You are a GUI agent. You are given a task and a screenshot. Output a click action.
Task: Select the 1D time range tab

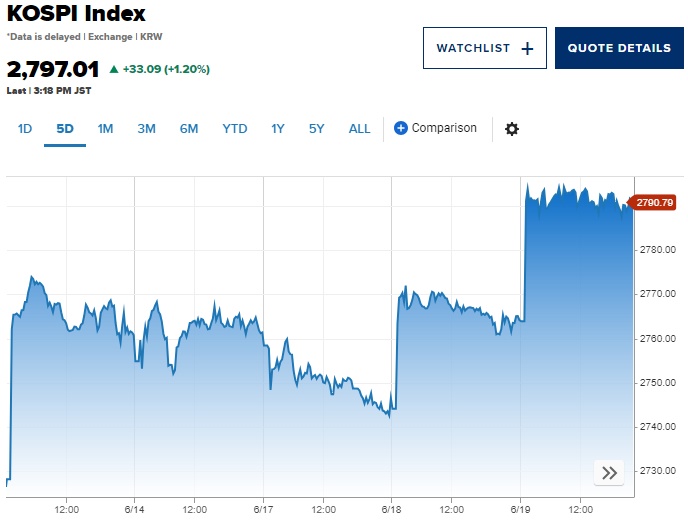[25, 128]
